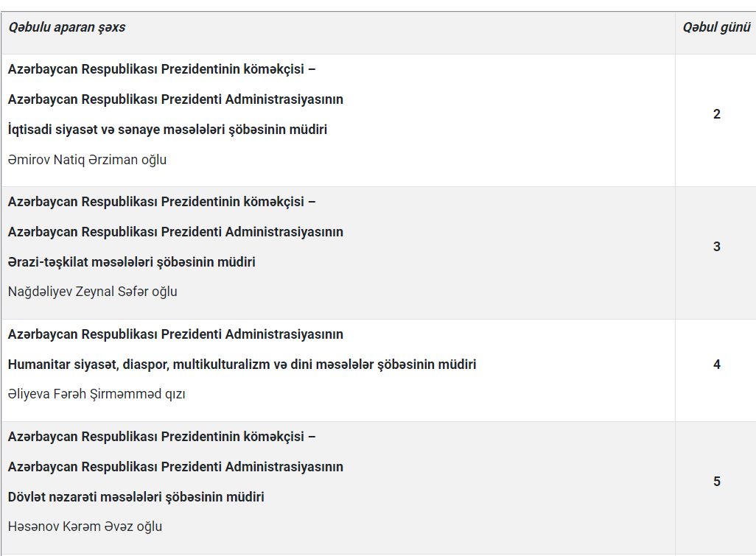This screenshot has height=556, width=756.
Task: Open the Nağdəliyev Zeynal Səfər oğlu link
Action: tap(92, 292)
